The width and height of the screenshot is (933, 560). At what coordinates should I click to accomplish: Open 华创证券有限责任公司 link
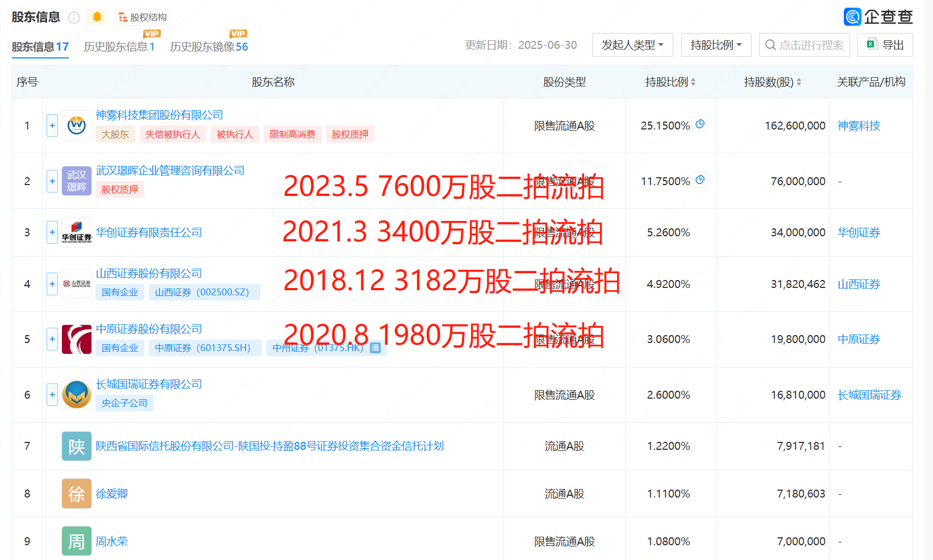[x=149, y=232]
